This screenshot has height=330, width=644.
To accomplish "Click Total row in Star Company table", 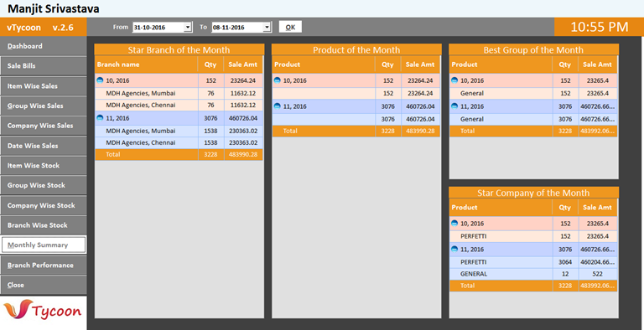I will coord(533,286).
